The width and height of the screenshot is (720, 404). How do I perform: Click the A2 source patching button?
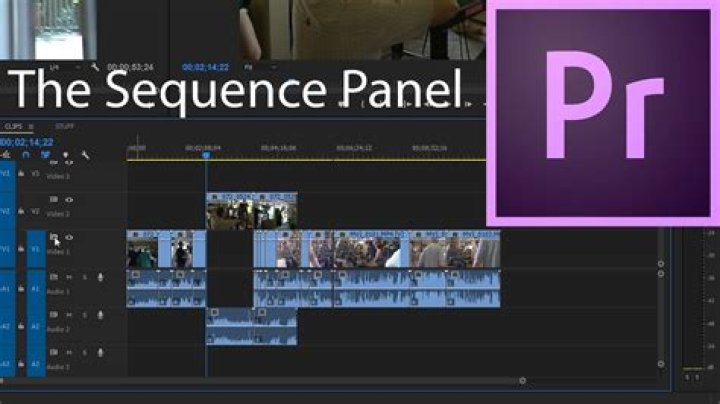[x=36, y=326]
